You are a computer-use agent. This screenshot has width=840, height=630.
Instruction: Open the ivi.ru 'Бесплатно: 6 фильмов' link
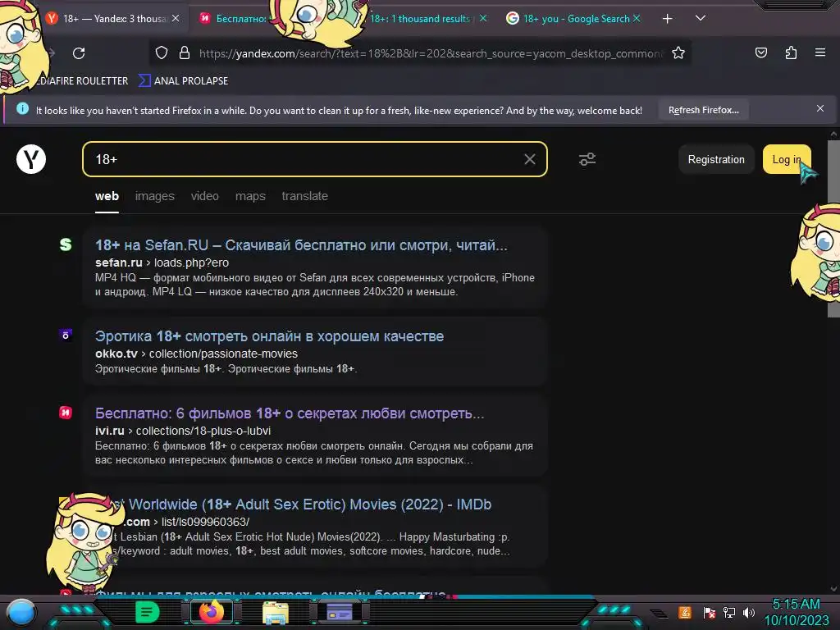[x=290, y=413]
